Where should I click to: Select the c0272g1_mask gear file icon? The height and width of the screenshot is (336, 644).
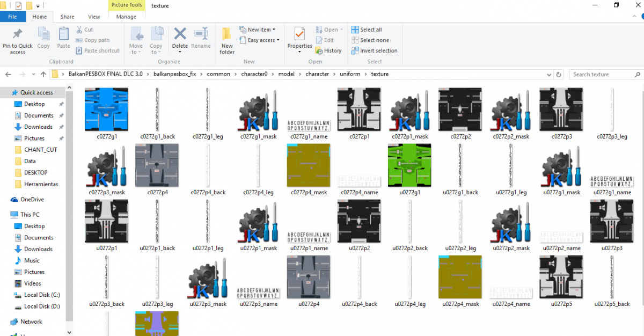click(259, 110)
